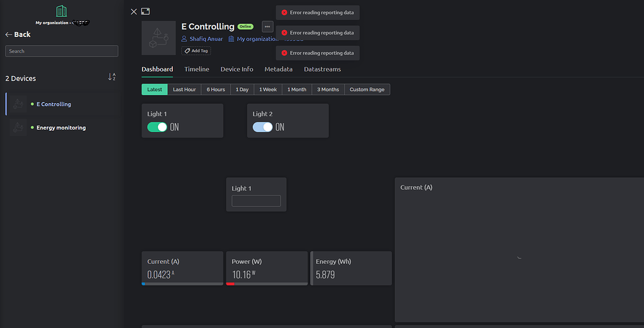The image size is (644, 328).
Task: Open My organization link in header
Action: point(257,39)
